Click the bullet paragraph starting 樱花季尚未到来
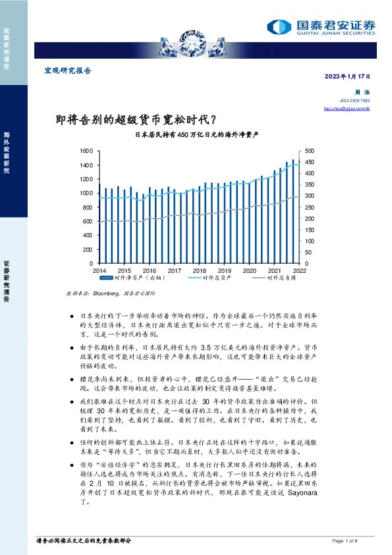 (x=198, y=384)
